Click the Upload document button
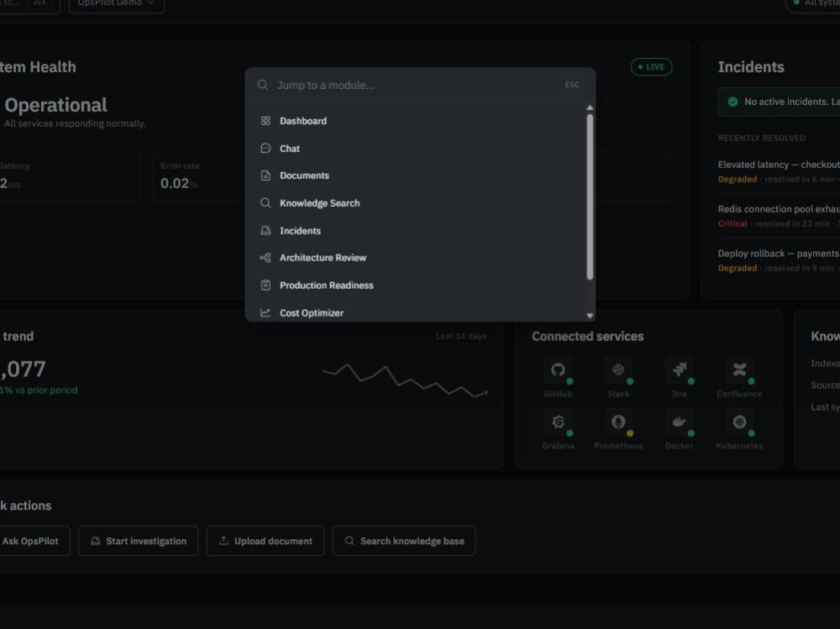Screen dimensions: 840x629 coord(265,541)
